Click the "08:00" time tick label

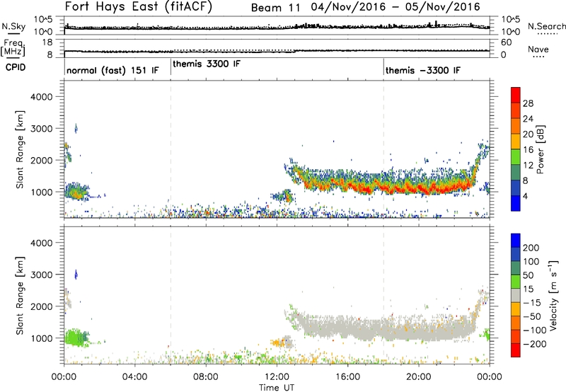[206, 377]
